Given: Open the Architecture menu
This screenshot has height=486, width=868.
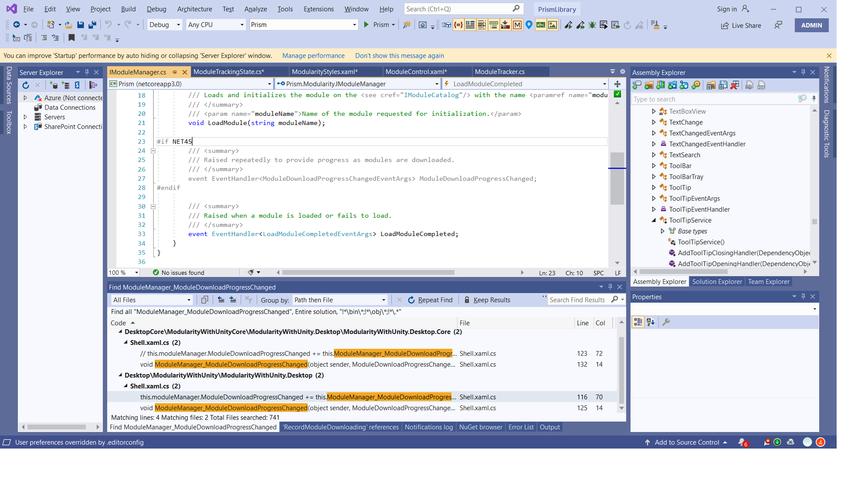Looking at the screenshot, I should (x=195, y=9).
